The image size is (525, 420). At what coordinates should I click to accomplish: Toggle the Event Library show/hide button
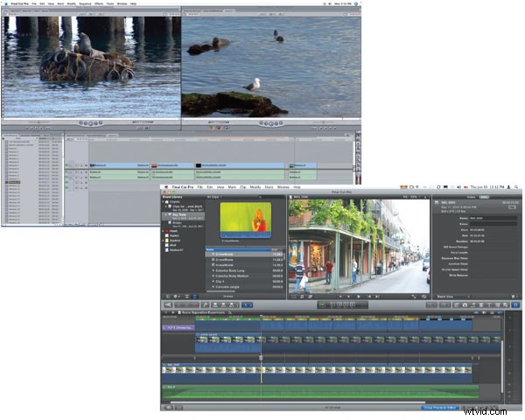coord(168,297)
